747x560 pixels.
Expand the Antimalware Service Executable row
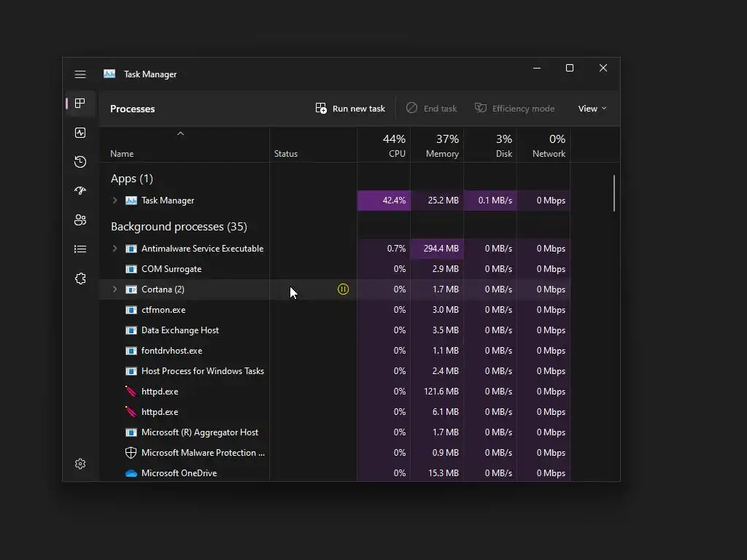pyautogui.click(x=115, y=249)
